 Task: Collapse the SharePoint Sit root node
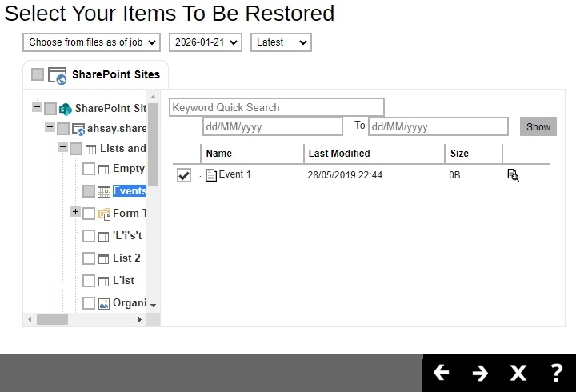[x=37, y=107]
